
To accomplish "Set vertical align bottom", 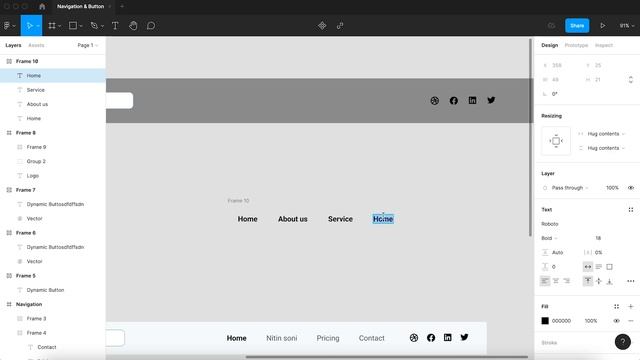I will click(609, 281).
